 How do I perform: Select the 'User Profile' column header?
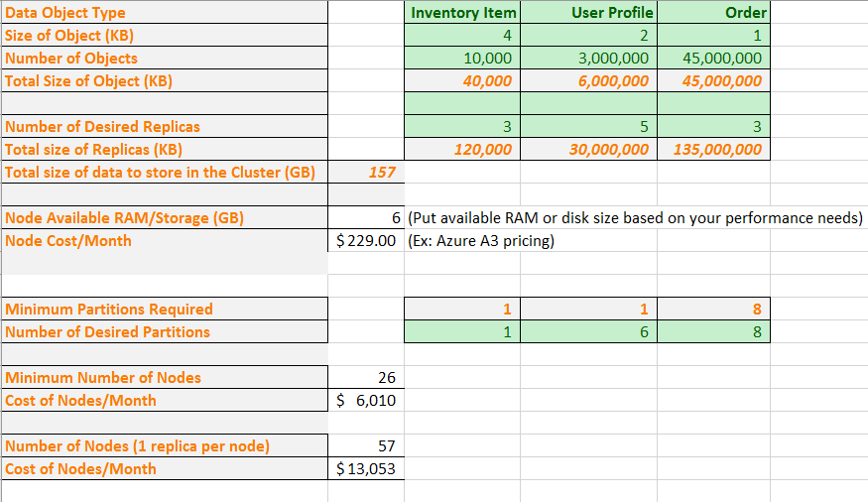pyautogui.click(x=588, y=12)
